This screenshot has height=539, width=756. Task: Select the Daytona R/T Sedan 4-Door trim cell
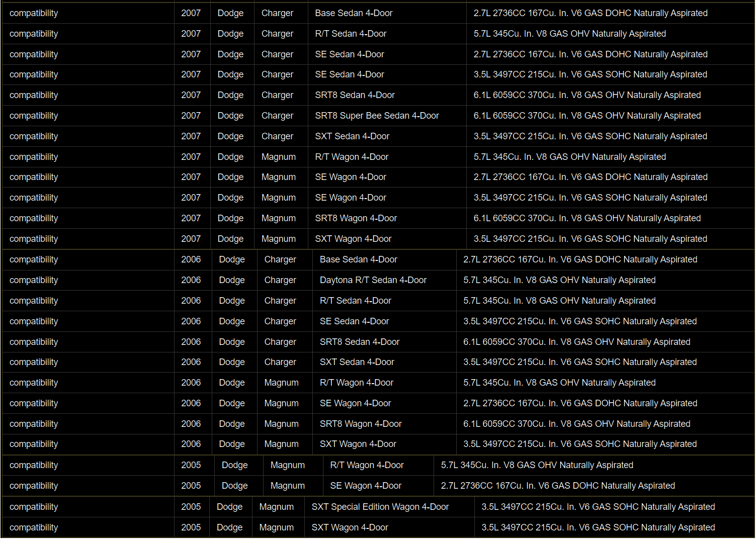[x=373, y=280]
